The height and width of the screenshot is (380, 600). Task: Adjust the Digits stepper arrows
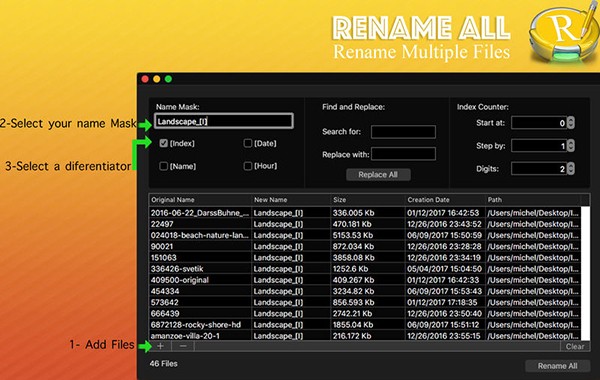[x=571, y=168]
